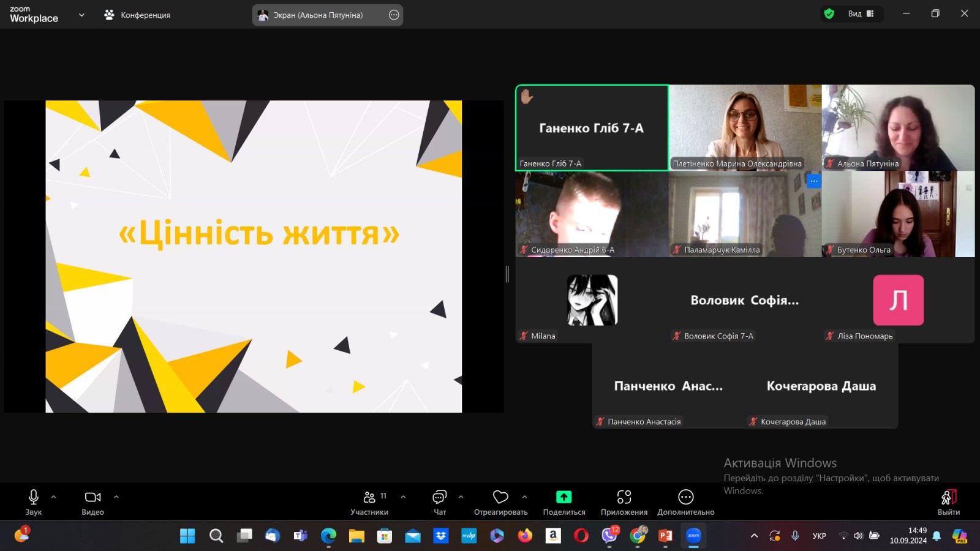Open the Вид view menu
Screen dimensions: 980x551
861,13
